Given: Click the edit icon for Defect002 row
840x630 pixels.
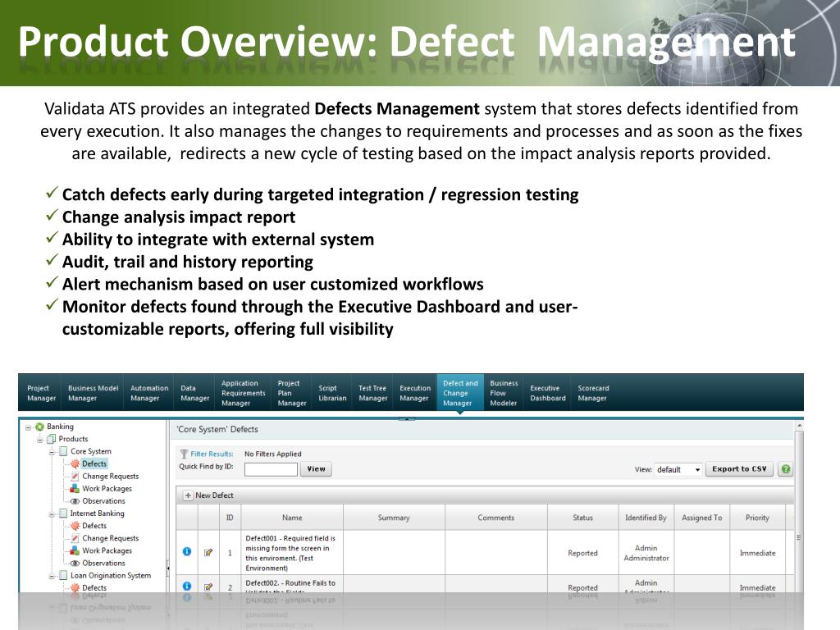Looking at the screenshot, I should coord(208,587).
